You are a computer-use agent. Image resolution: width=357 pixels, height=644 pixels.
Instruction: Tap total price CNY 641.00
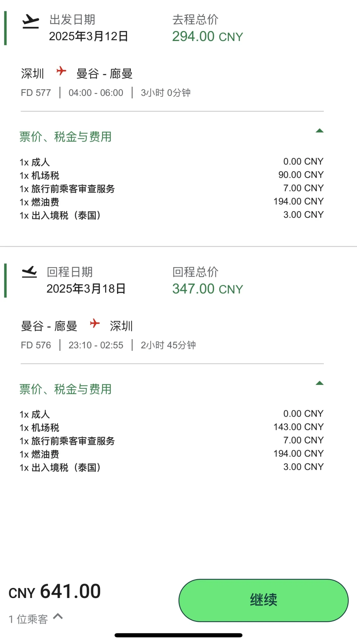(55, 592)
